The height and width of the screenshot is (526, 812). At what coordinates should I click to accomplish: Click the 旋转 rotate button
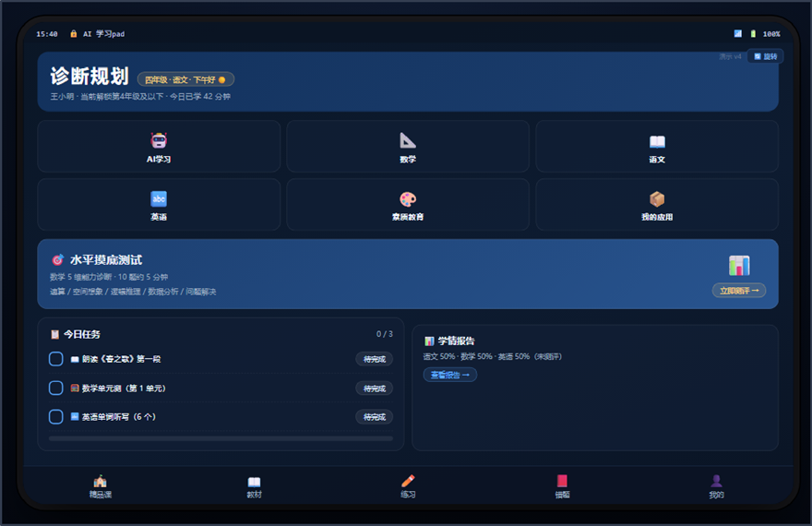pyautogui.click(x=765, y=56)
